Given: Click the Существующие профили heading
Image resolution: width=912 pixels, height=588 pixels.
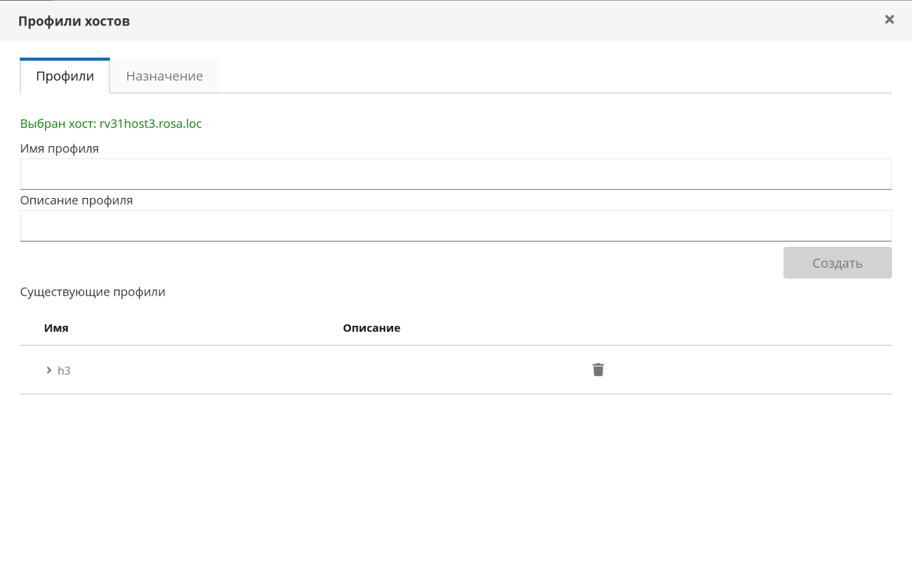Looking at the screenshot, I should (x=93, y=292).
